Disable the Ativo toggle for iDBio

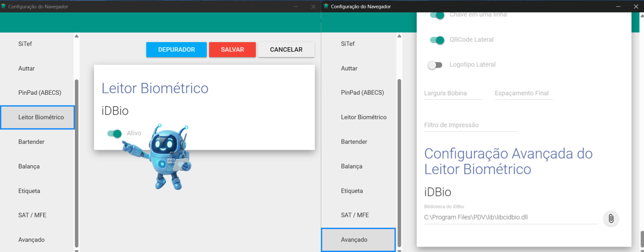(x=115, y=133)
